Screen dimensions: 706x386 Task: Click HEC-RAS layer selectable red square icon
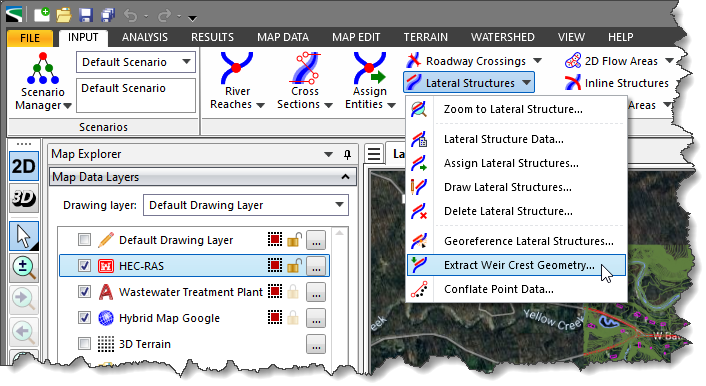275,266
